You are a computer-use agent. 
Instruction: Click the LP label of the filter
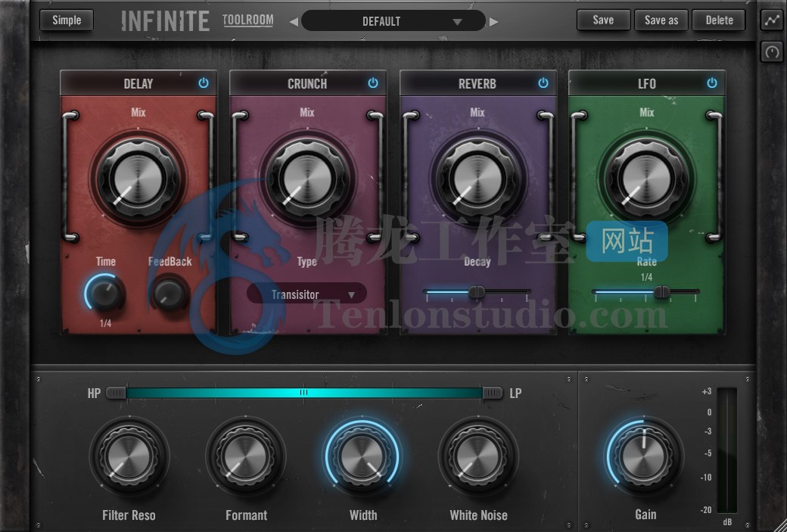pyautogui.click(x=515, y=393)
